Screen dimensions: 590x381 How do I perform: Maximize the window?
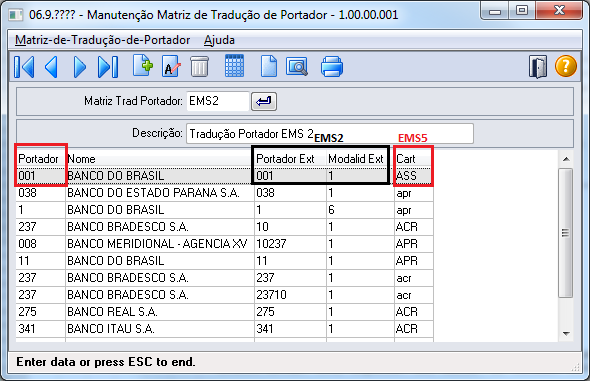(x=522, y=11)
